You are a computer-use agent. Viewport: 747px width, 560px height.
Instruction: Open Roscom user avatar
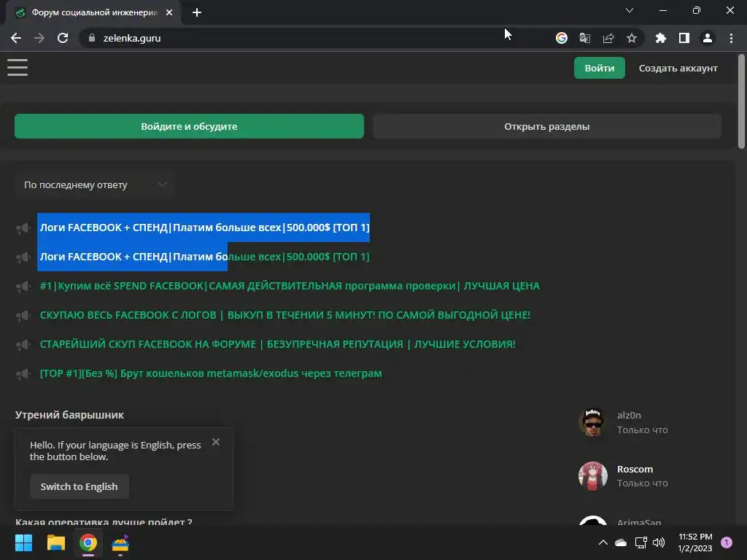592,475
